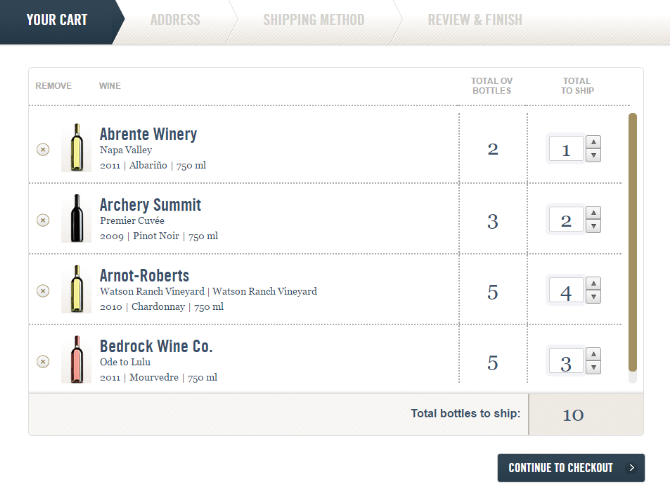Click the Arnot-Roberts bottle thumbnail
This screenshot has height=490, width=670.
76,289
